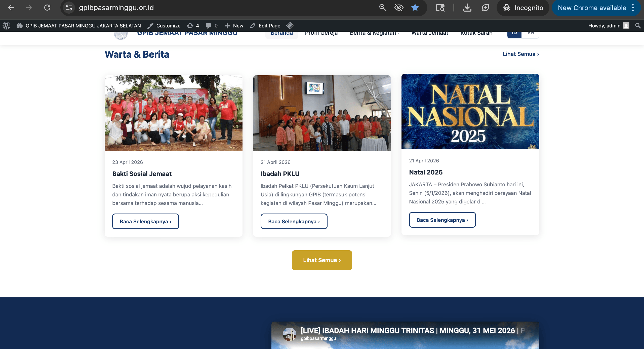Expand the New content menu
This screenshot has height=349, width=644.
234,26
